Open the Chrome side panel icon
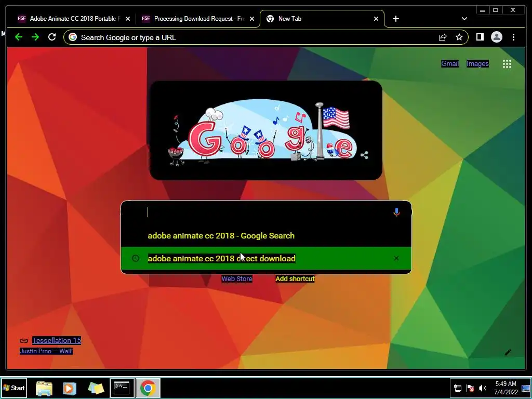The image size is (532, 399). coord(480,37)
